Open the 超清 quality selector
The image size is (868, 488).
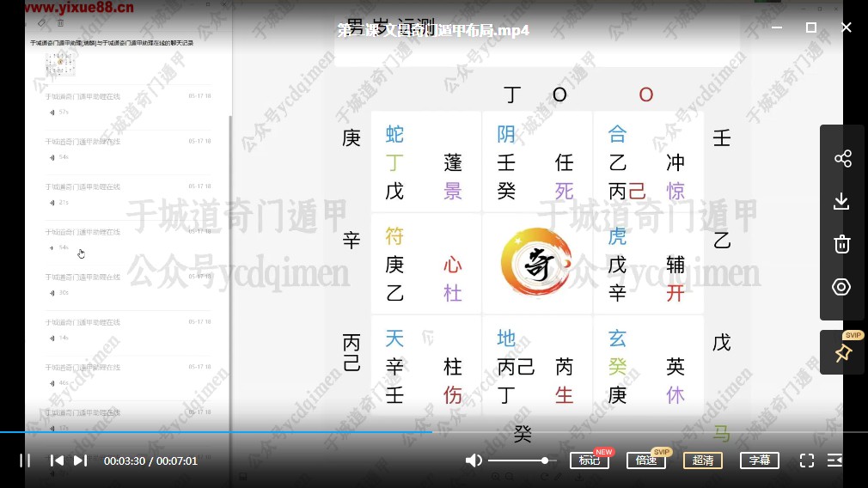(703, 461)
